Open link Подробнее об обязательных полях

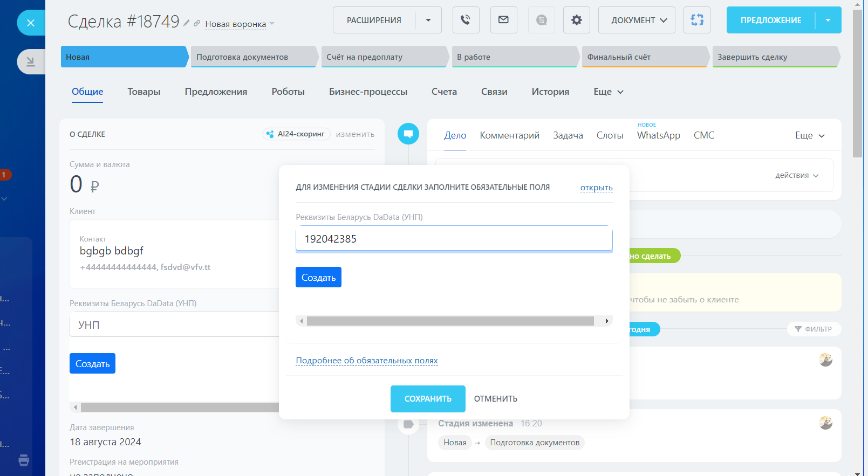367,361
